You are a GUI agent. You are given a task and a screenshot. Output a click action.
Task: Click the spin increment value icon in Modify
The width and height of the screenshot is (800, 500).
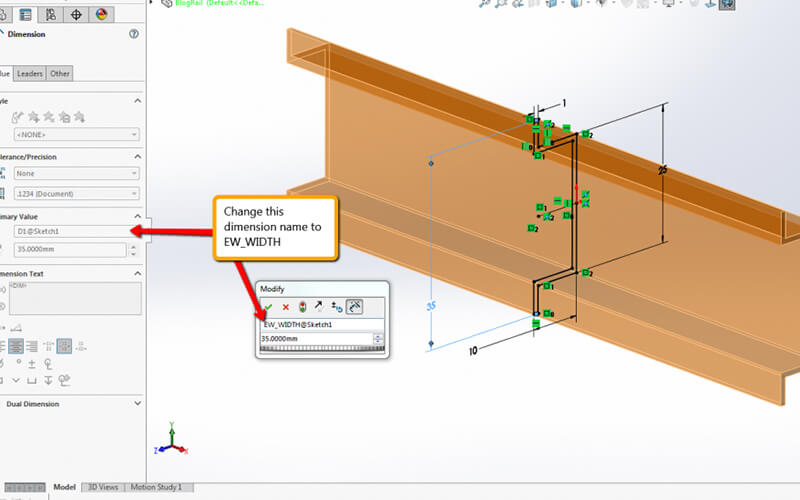tap(337, 307)
